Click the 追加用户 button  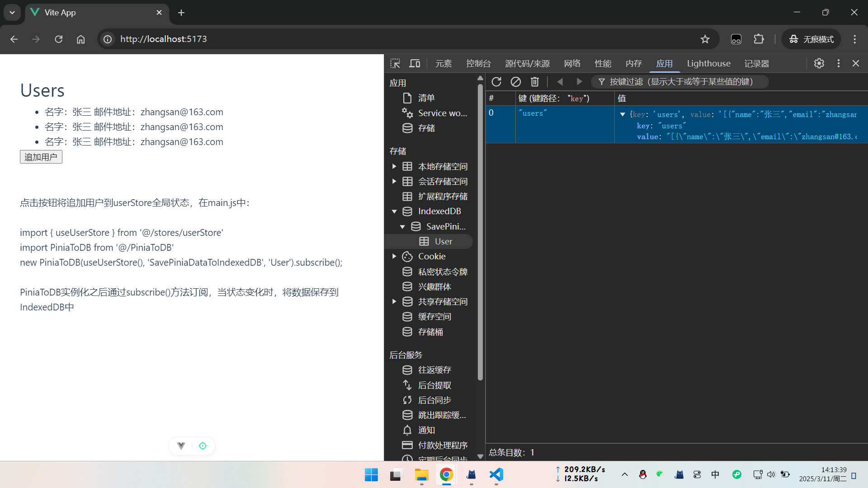pos(41,157)
